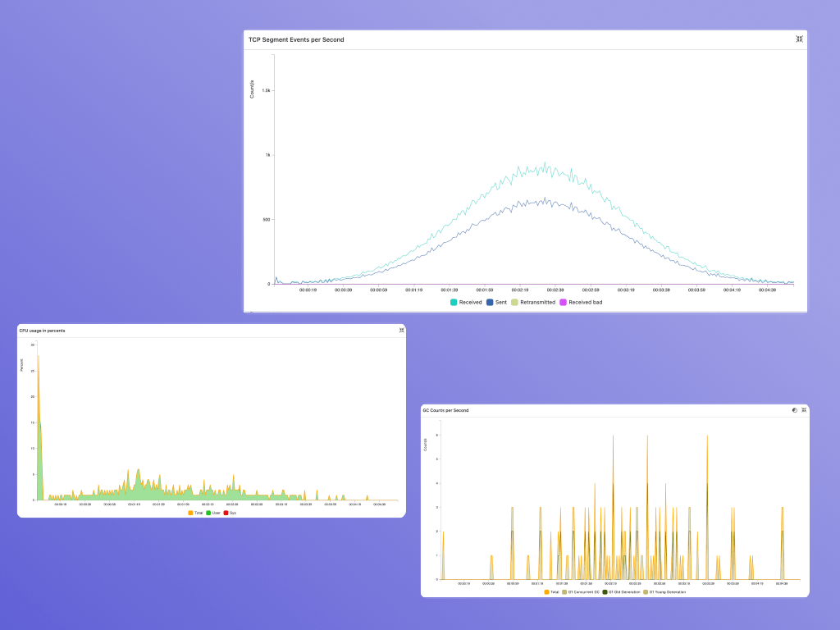Viewport: 840px width, 630px height.
Task: Click the 500 y-axis label in TCP chart
Action: point(267,220)
